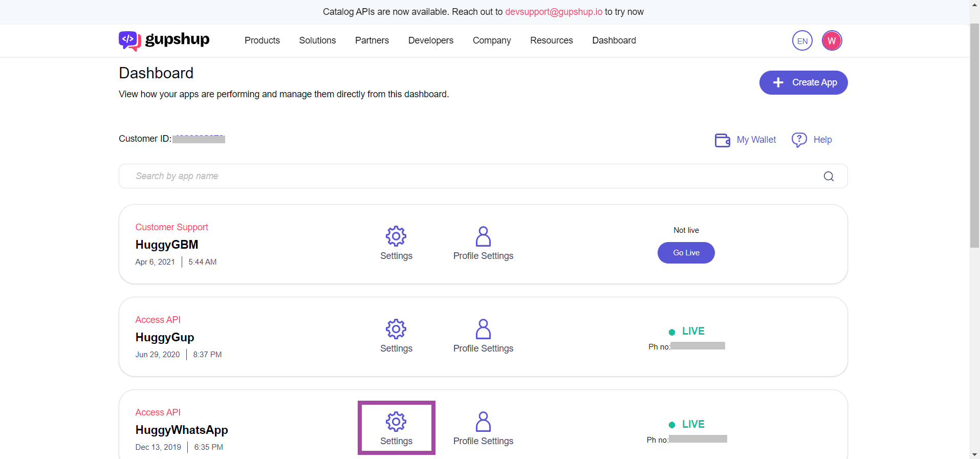Screen dimensions: 980x459
Task: Open the My Wallet icon
Action: [x=722, y=140]
